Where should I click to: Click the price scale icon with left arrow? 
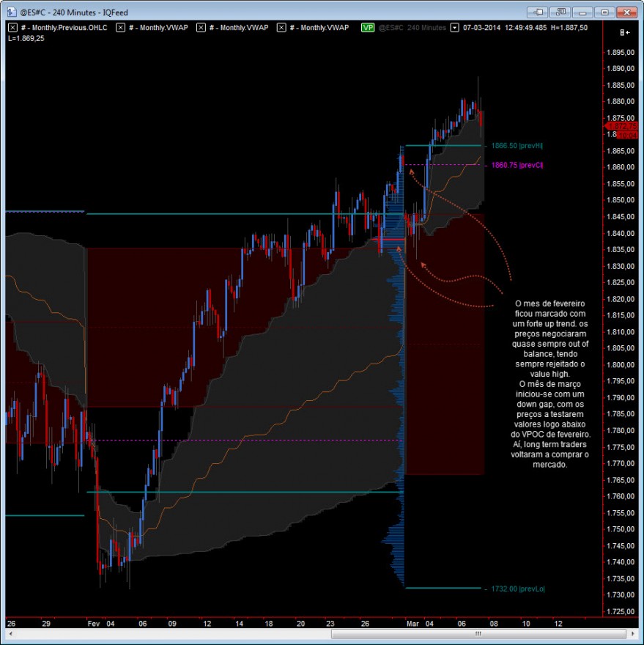[625, 32]
